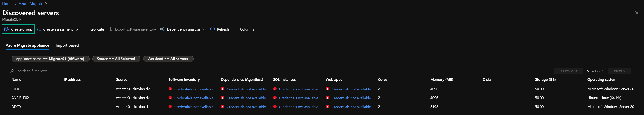Click the Columns button label
This screenshot has width=644, height=115.
pos(247,29)
